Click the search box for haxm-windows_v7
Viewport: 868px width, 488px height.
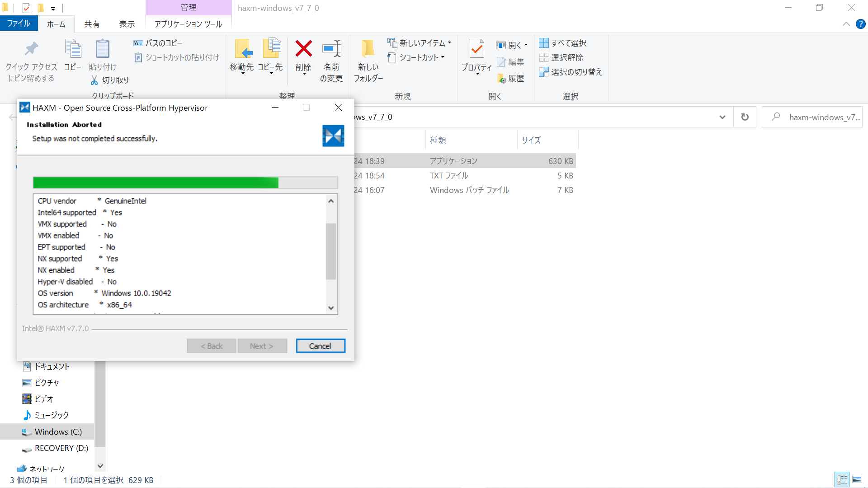tap(812, 117)
